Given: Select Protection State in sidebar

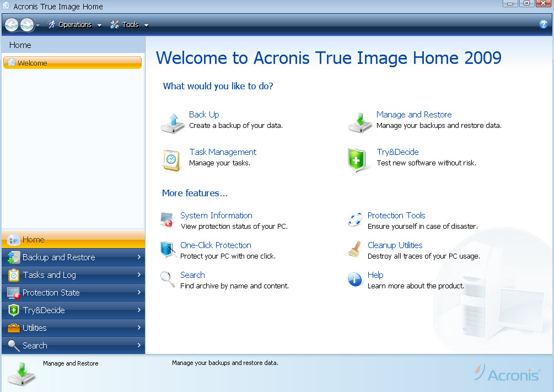Looking at the screenshot, I should pyautogui.click(x=51, y=293).
